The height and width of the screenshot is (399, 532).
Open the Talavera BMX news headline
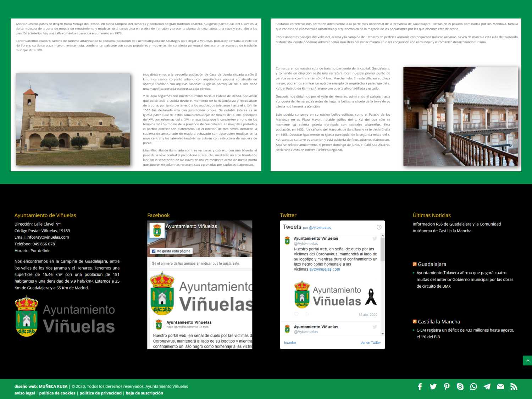(465, 279)
